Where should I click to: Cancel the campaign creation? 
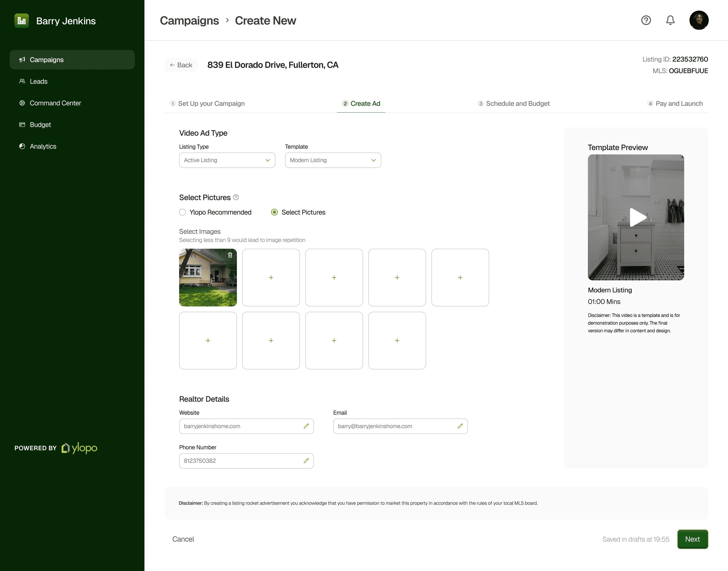click(183, 539)
